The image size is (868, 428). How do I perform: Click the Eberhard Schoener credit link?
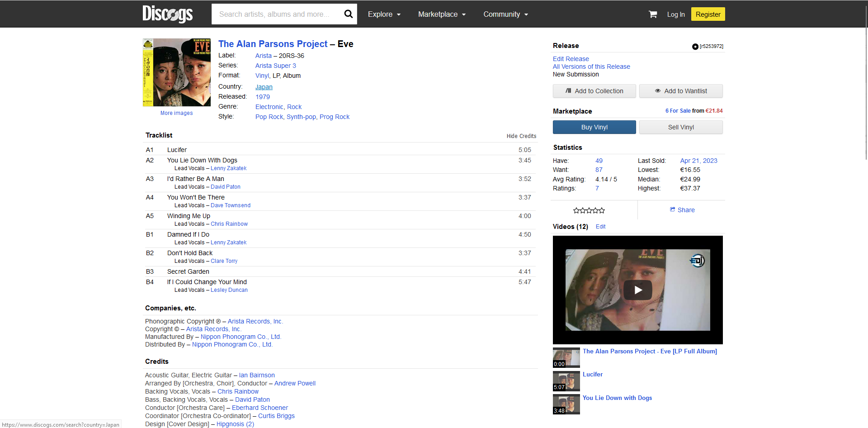[260, 408]
